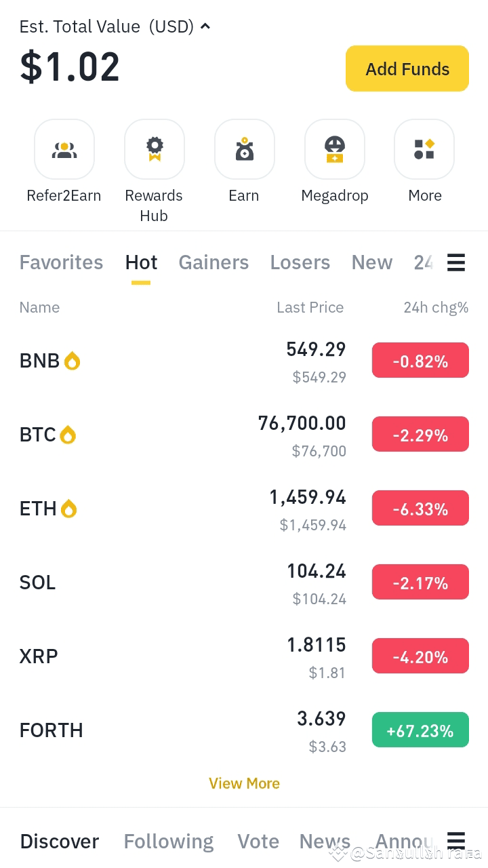The image size is (488, 868).
Task: Switch to the Losers tab
Action: (300, 262)
